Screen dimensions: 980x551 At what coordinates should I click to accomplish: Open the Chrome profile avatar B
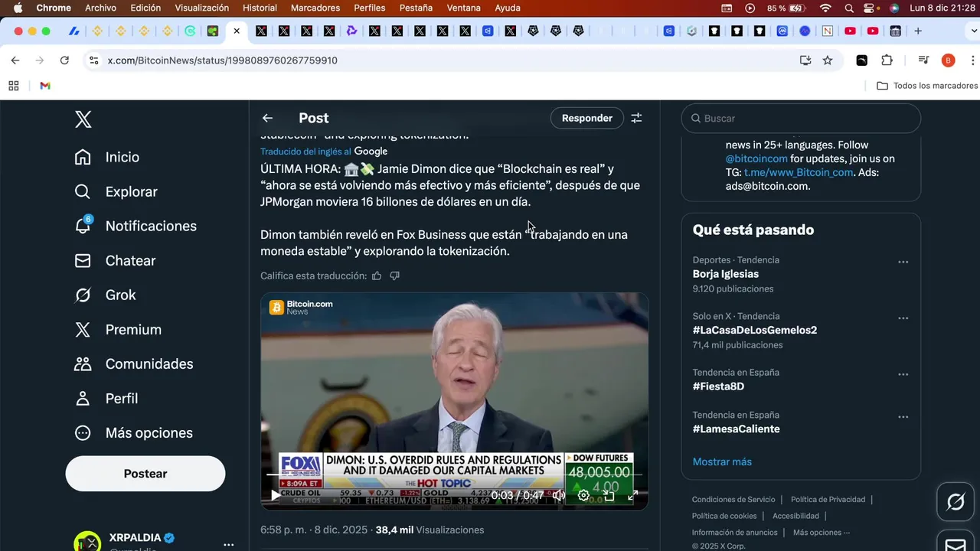click(948, 60)
